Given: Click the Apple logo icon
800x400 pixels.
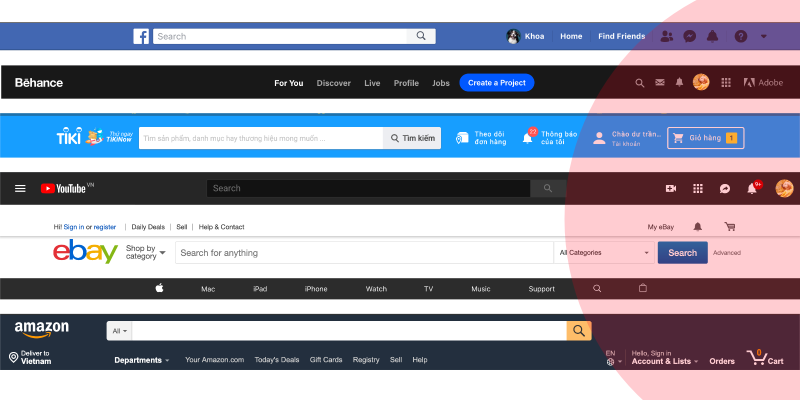Looking at the screenshot, I should (159, 288).
